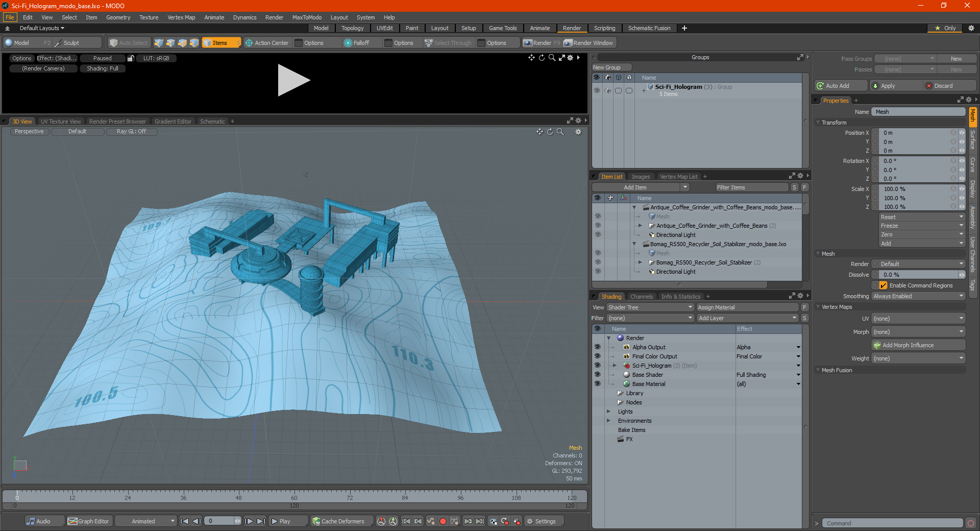The image size is (980, 531).
Task: Switch to the Channels tab
Action: [x=642, y=297]
